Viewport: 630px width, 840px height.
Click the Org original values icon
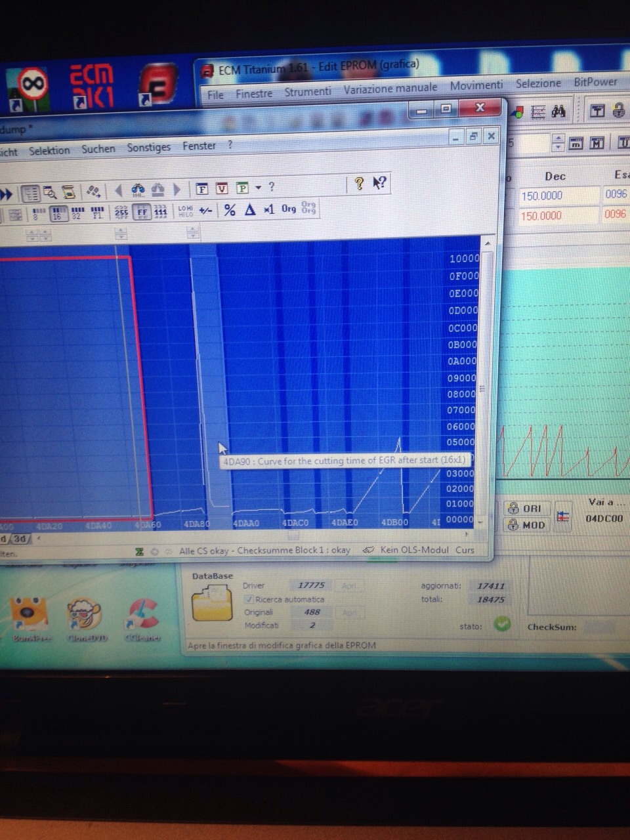[x=289, y=209]
